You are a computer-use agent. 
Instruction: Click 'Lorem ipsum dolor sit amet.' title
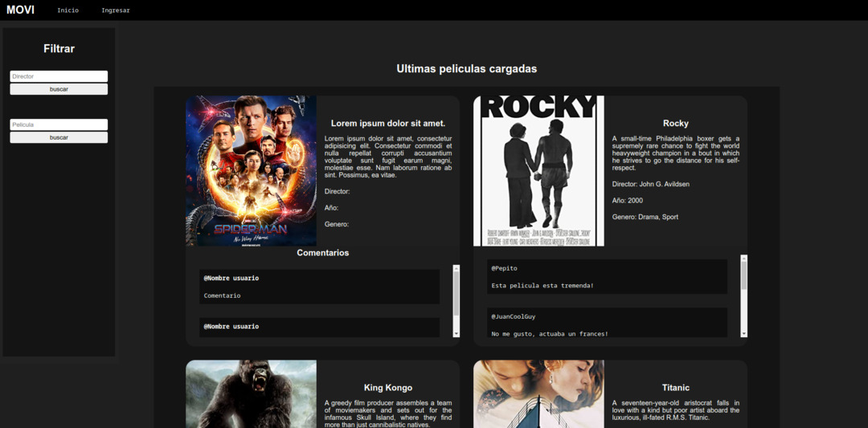pos(388,124)
